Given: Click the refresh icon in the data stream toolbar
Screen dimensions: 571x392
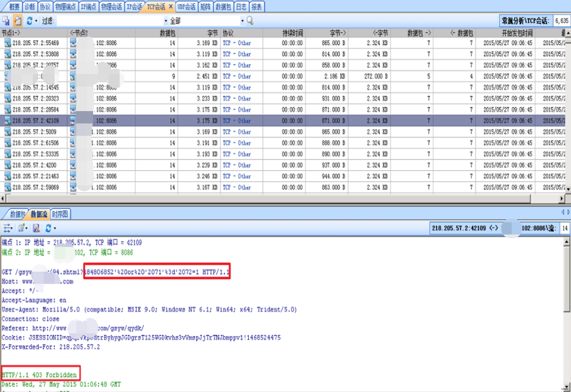Looking at the screenshot, I should (x=48, y=228).
